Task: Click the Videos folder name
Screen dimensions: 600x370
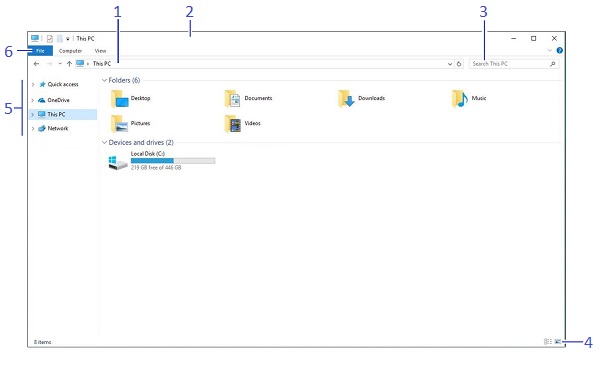Action: [253, 123]
